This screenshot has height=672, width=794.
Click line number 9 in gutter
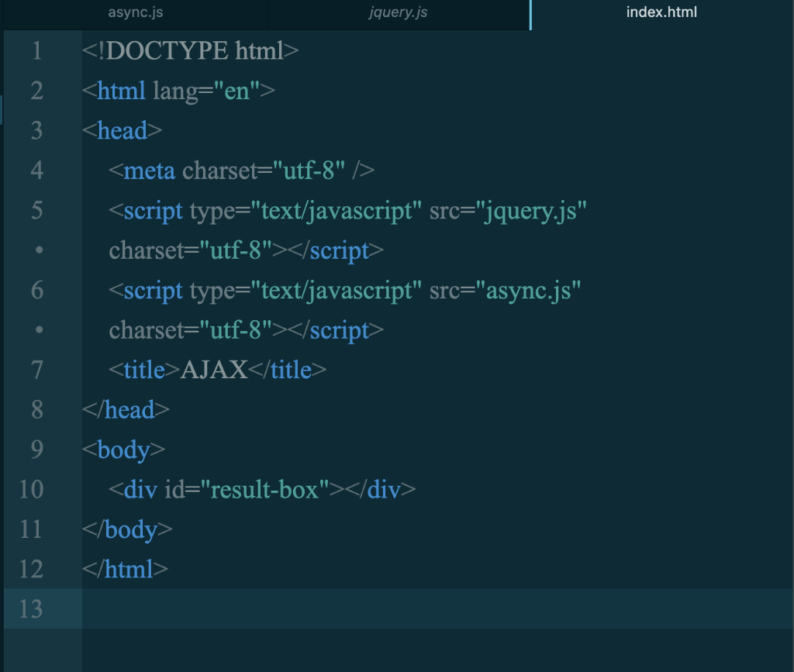36,450
